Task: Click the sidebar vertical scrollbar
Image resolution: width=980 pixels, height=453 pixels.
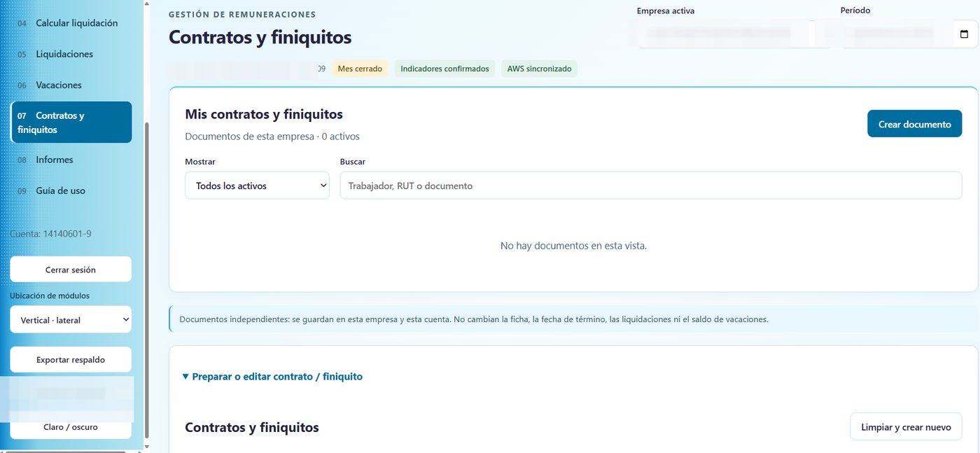Action: coord(146,280)
